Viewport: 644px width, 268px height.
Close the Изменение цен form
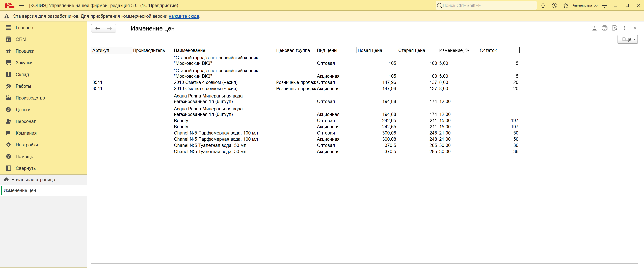pyautogui.click(x=635, y=28)
